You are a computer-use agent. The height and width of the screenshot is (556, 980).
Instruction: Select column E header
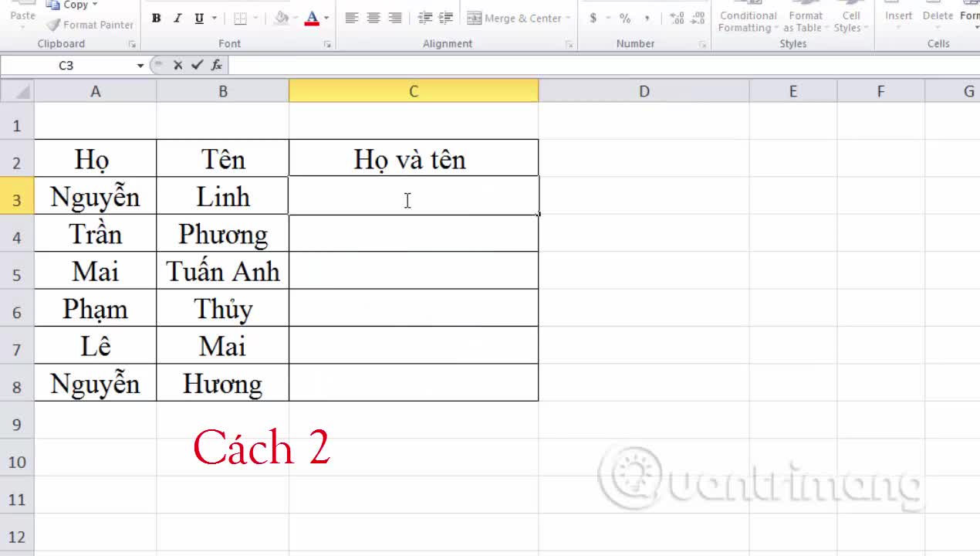click(x=792, y=91)
